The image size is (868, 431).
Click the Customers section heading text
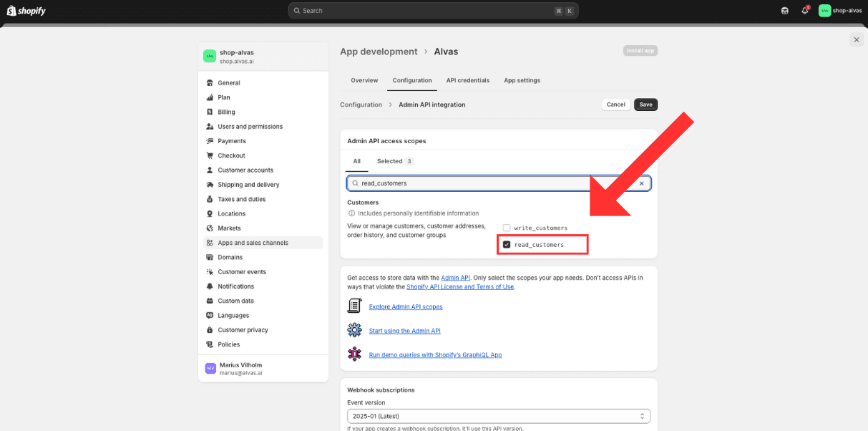coord(363,203)
